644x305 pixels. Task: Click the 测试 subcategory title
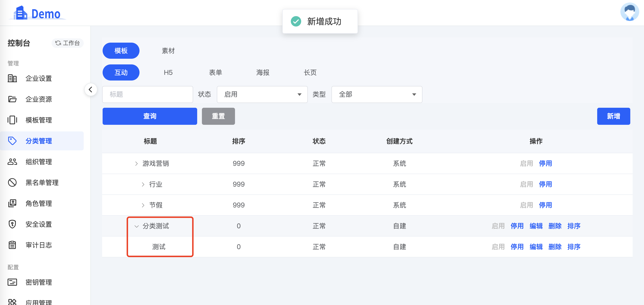pyautogui.click(x=159, y=247)
